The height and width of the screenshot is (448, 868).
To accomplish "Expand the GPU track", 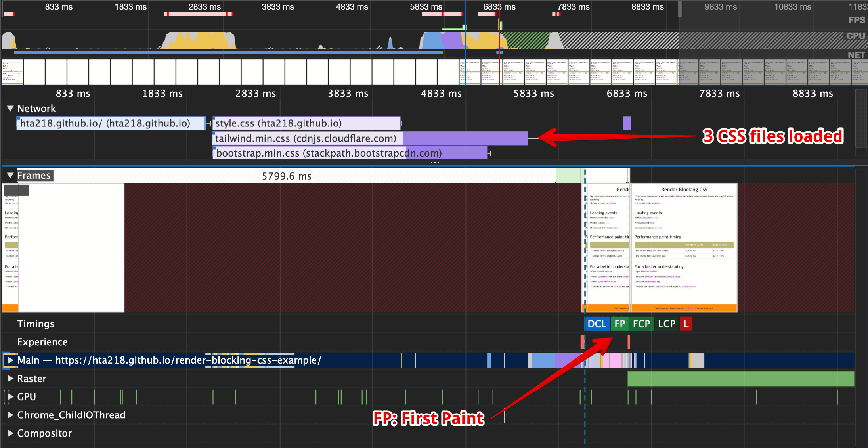I will coord(10,397).
